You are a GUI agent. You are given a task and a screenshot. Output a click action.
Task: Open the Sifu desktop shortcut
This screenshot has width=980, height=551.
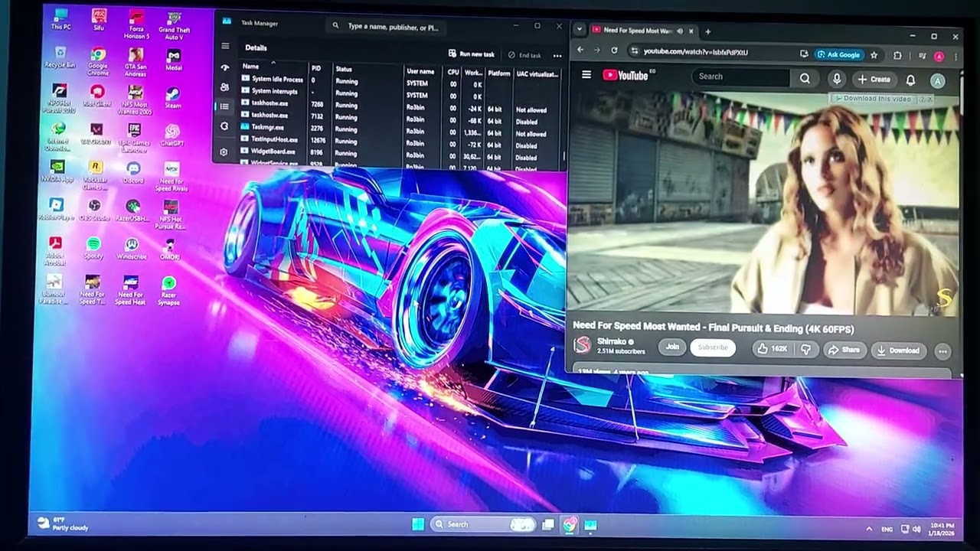[x=99, y=20]
